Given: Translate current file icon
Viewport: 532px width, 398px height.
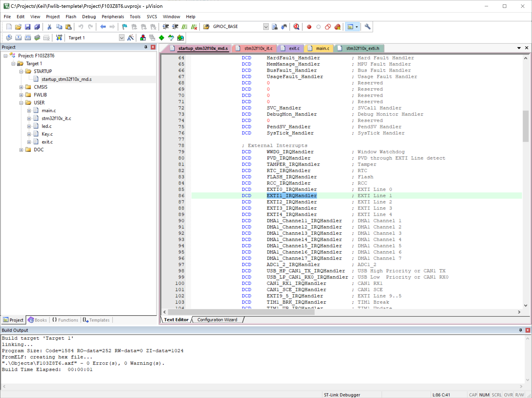Looking at the screenshot, I should [9, 38].
